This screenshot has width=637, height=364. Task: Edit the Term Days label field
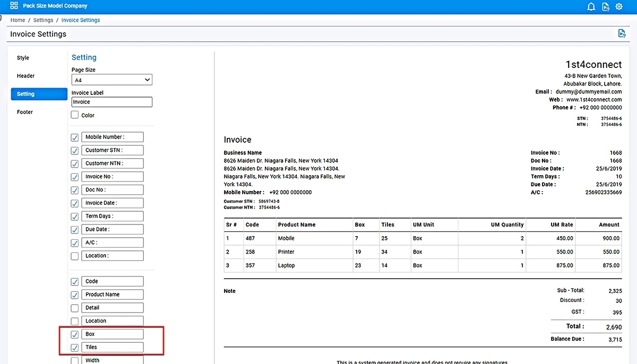tap(113, 216)
